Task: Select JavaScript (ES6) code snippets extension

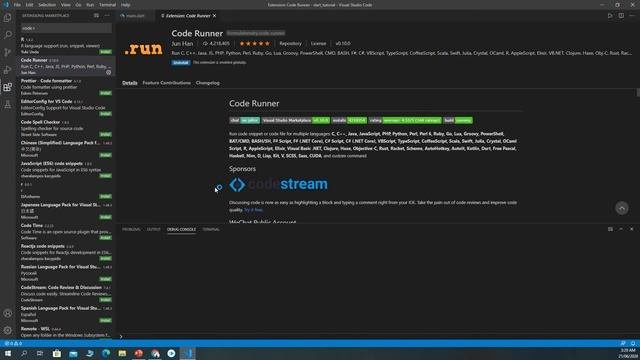Action: tap(66, 169)
